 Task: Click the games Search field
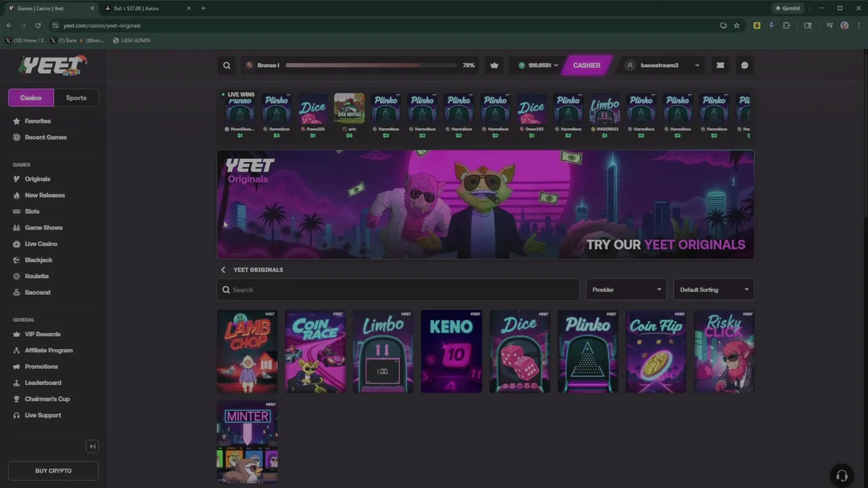pos(398,289)
